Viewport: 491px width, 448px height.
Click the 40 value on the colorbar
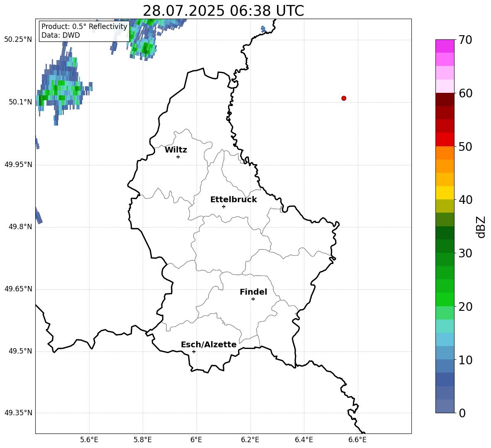(465, 200)
